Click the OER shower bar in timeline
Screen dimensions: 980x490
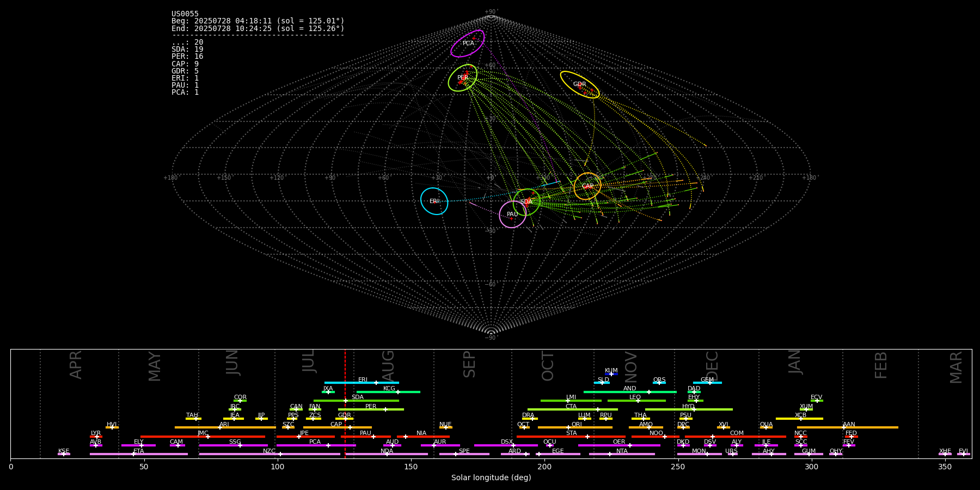(x=619, y=445)
